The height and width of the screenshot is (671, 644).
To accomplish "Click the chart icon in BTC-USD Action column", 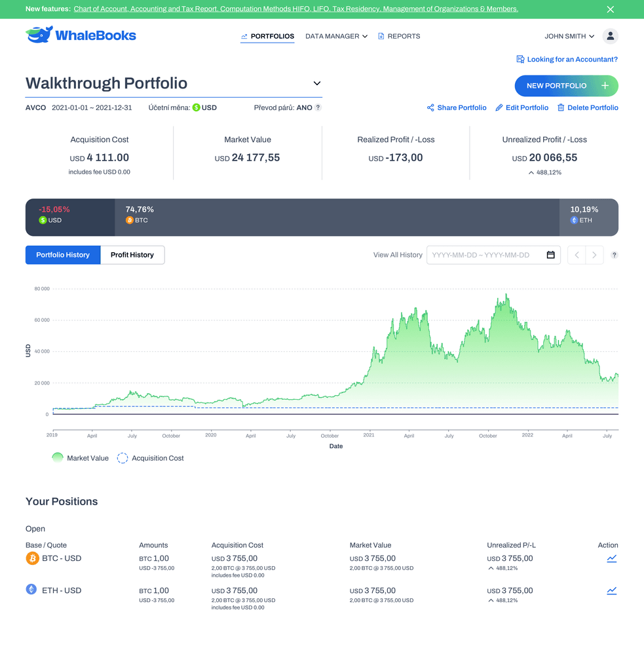I will 611,558.
